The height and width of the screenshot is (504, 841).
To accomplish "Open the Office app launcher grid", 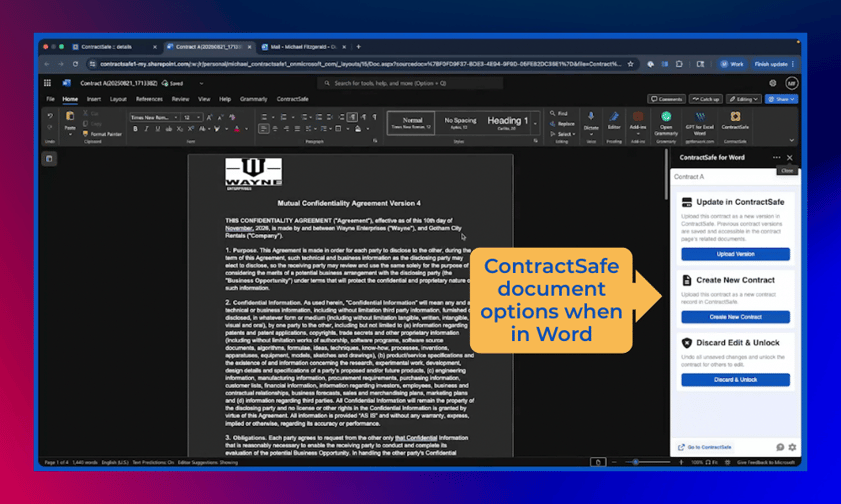I will click(47, 83).
